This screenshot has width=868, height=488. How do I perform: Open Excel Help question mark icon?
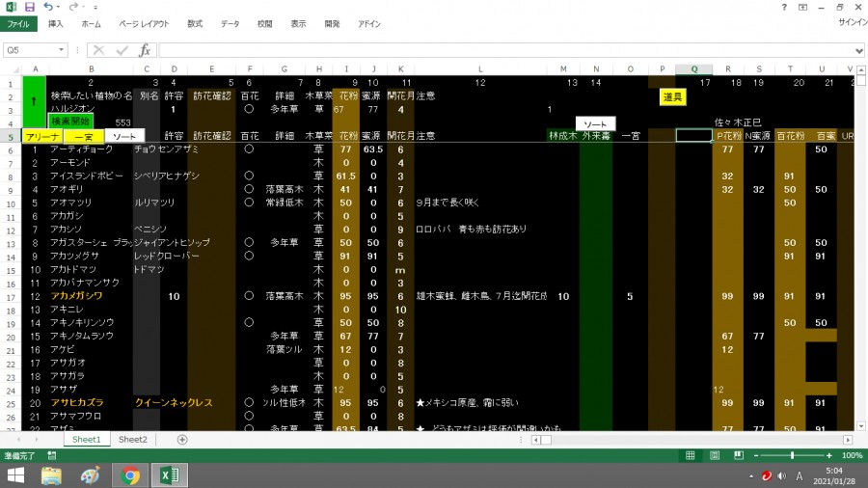tap(784, 7)
